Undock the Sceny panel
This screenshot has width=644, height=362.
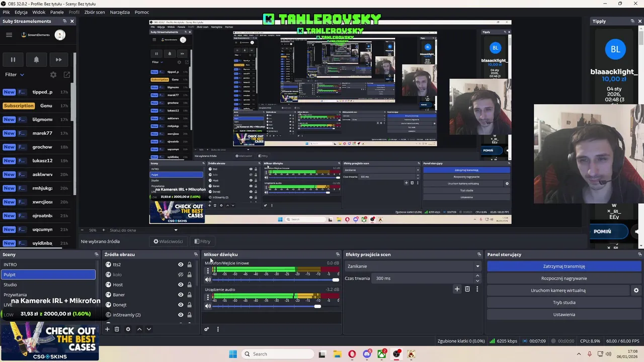coord(97,254)
